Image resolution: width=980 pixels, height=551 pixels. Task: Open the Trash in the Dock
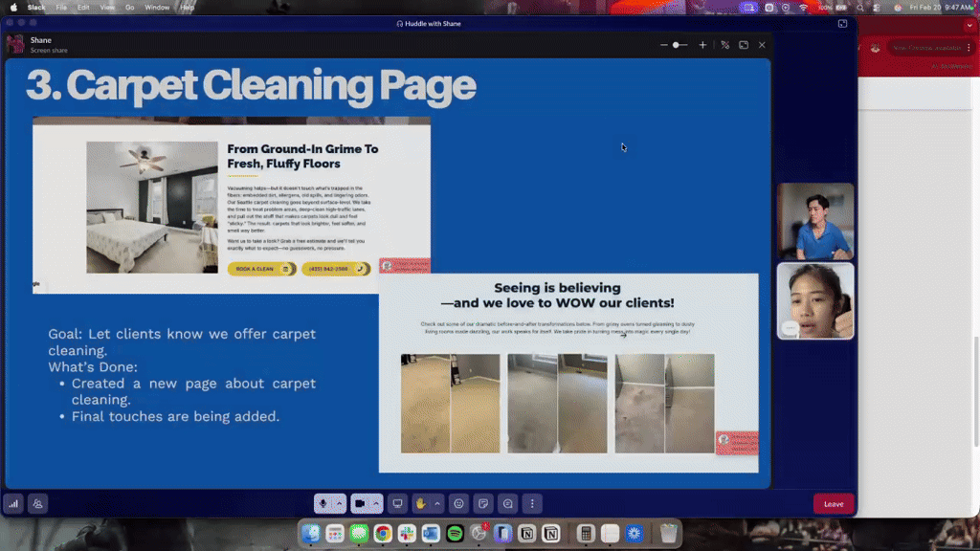[668, 533]
